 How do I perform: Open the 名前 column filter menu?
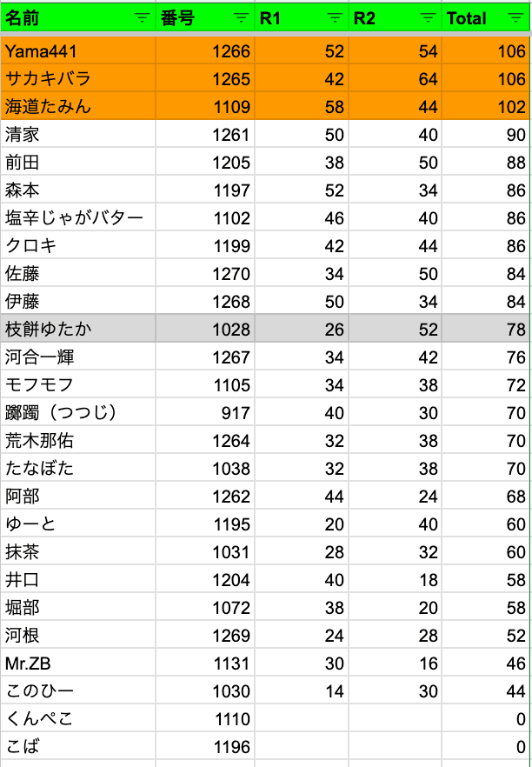141,18
